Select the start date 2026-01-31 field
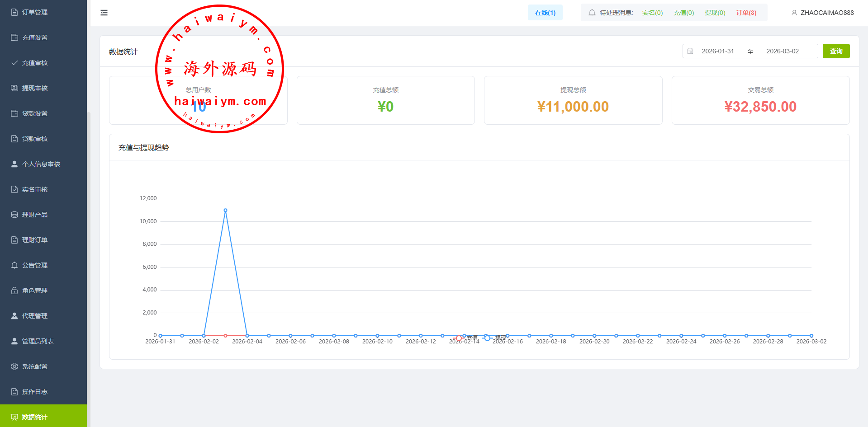This screenshot has height=427, width=868. click(x=717, y=51)
